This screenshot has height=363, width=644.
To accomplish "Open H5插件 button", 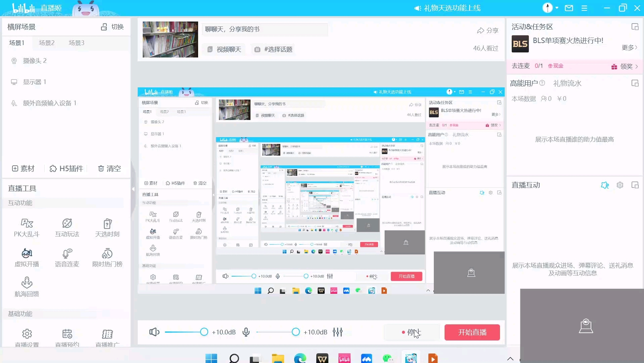I will tap(66, 168).
